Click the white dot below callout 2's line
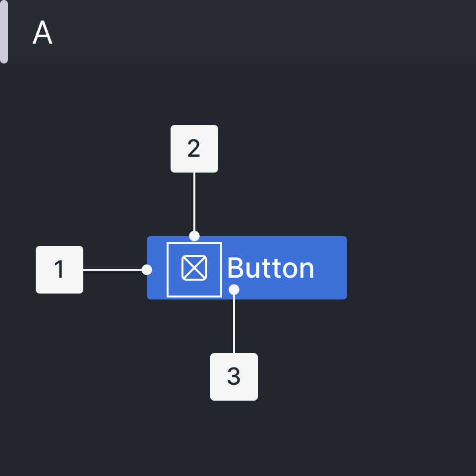Screen dimensions: 476x476 click(x=194, y=236)
